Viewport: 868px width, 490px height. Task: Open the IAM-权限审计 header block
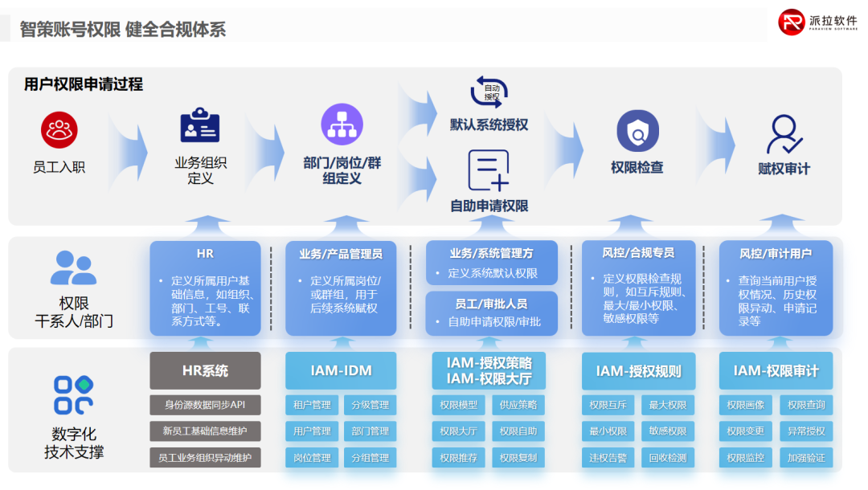coord(776,370)
